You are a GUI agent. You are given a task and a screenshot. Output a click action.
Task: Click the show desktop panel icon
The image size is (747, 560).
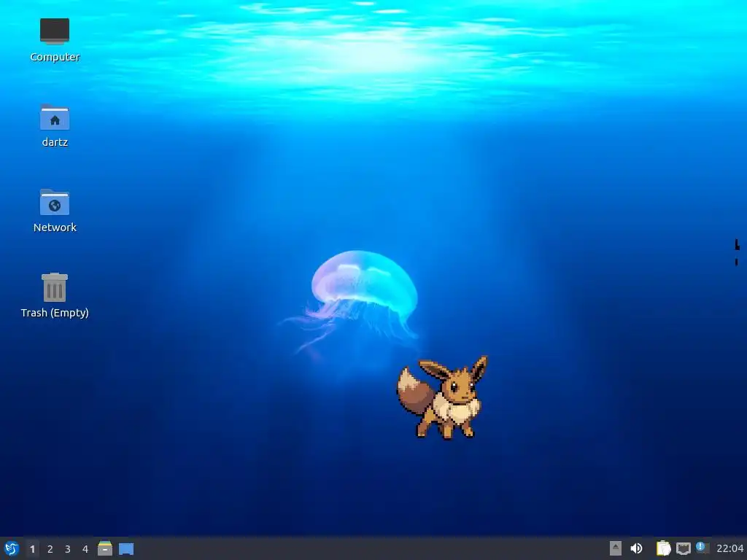[126, 549]
